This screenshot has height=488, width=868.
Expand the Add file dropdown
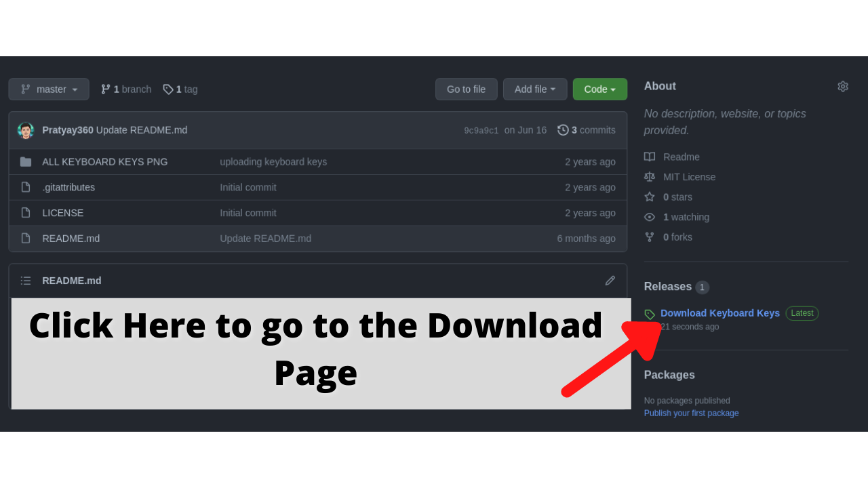point(535,89)
